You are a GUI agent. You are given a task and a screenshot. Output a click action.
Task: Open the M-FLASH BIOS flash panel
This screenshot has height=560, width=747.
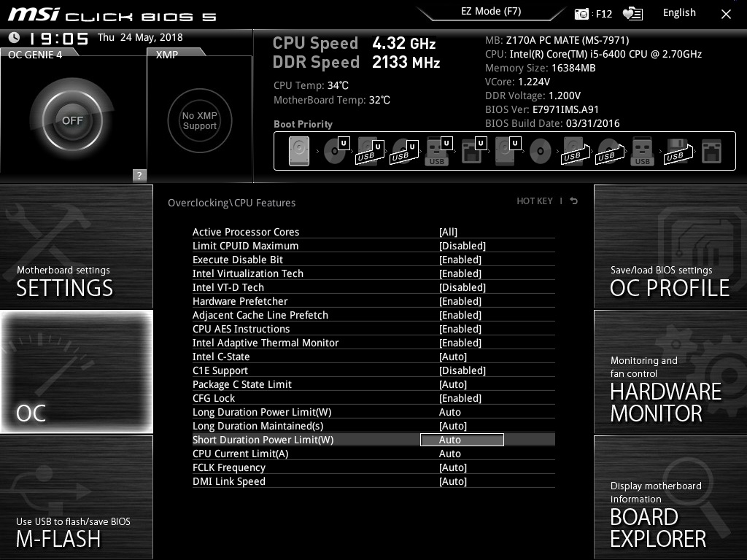coord(76,497)
